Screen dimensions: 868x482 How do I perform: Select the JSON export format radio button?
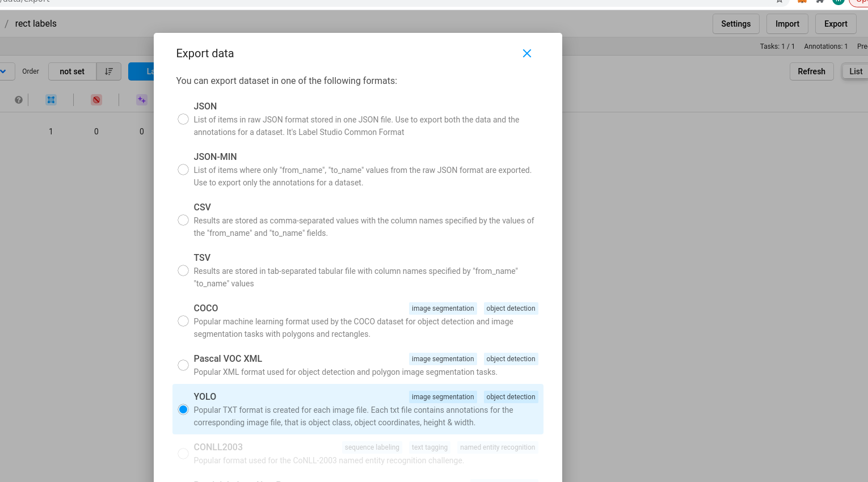(183, 119)
